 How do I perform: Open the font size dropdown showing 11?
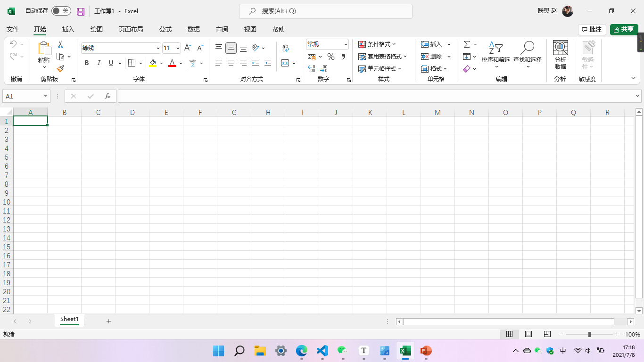click(x=178, y=48)
